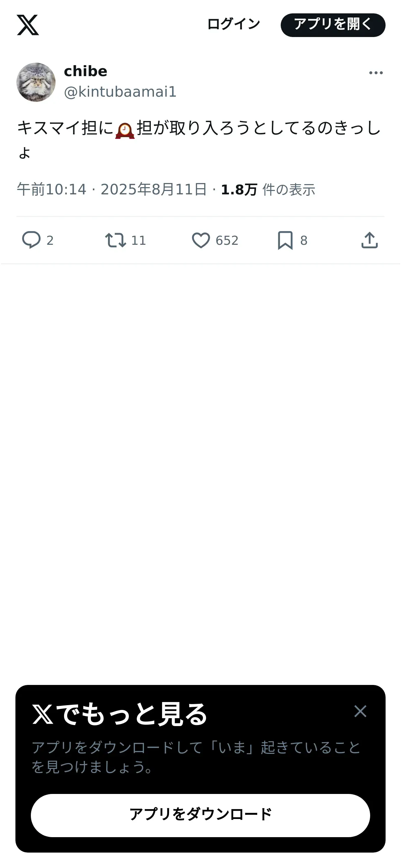Dismiss the Xでもっと見る banner
This screenshot has height=868, width=401.
click(x=360, y=711)
